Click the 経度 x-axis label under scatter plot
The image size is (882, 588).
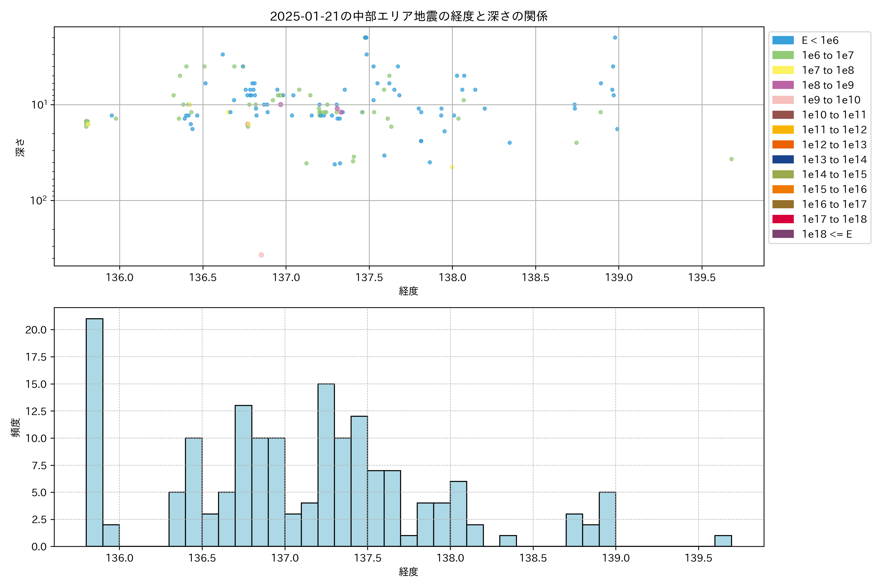[x=408, y=291]
